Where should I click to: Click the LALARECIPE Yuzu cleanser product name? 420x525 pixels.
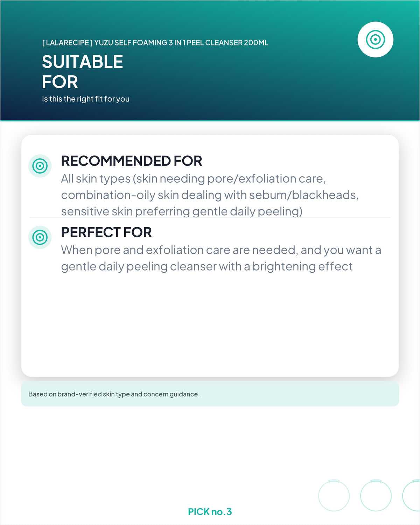155,43
